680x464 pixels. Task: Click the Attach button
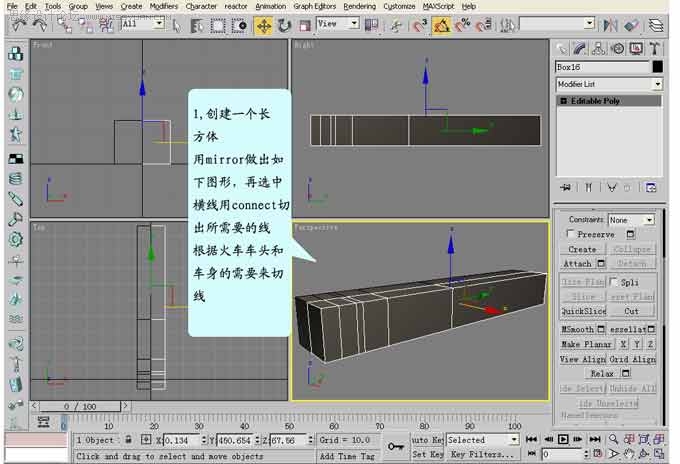[578, 264]
